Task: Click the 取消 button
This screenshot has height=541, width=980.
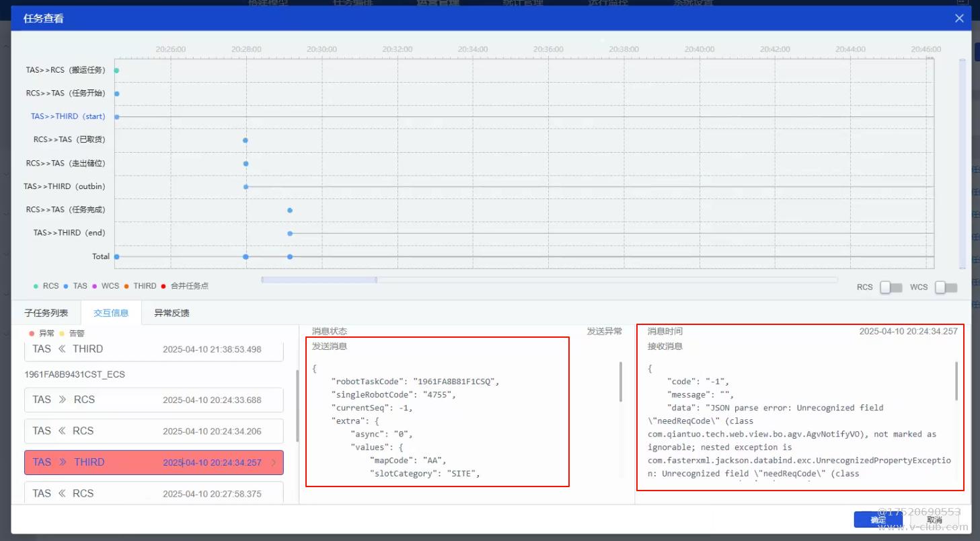Action: 934,519
